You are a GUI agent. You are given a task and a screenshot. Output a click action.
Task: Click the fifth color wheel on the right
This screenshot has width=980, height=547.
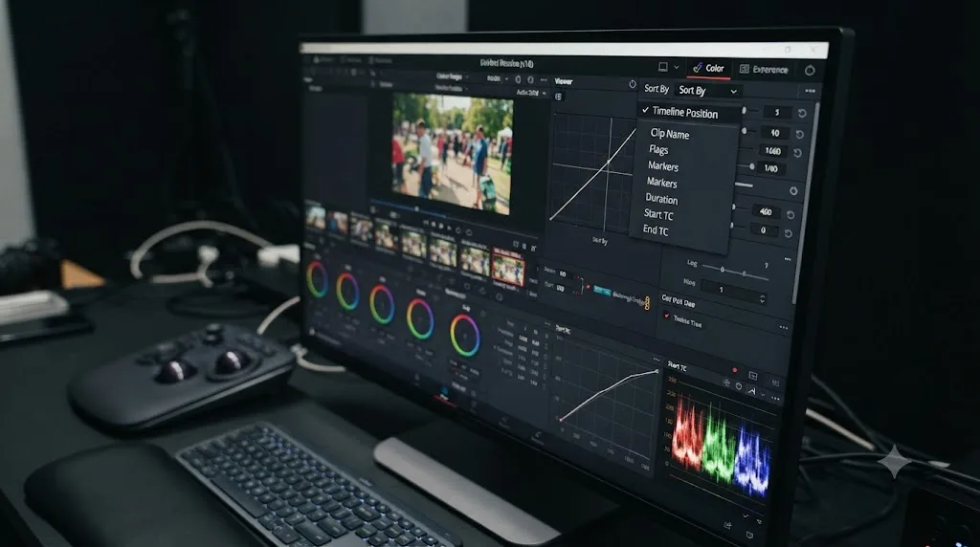(x=464, y=336)
